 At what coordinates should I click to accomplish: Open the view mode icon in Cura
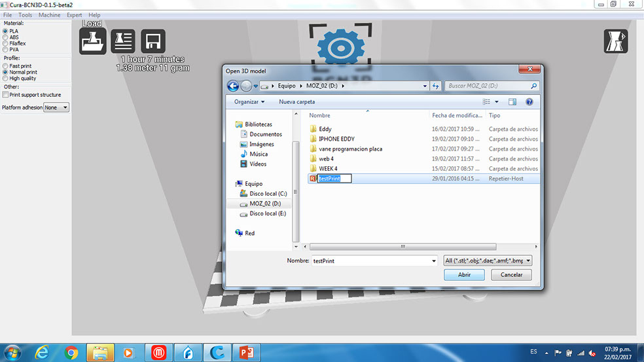point(616,41)
